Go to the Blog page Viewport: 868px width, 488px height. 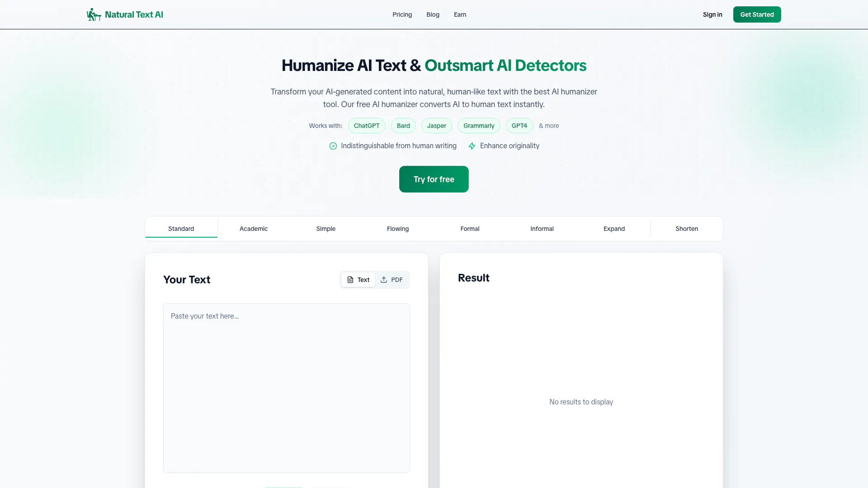tap(433, 14)
